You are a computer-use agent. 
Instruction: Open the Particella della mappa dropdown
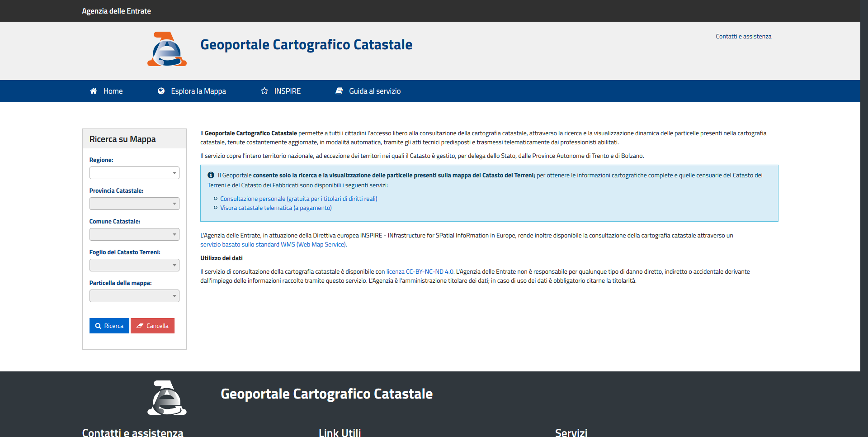click(x=134, y=296)
